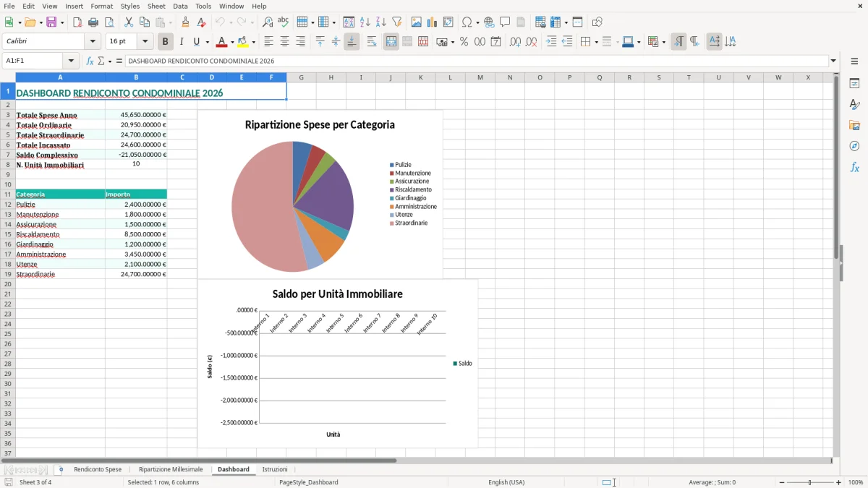Insert a comment
Viewport: 868px width, 488px height.
point(505,22)
